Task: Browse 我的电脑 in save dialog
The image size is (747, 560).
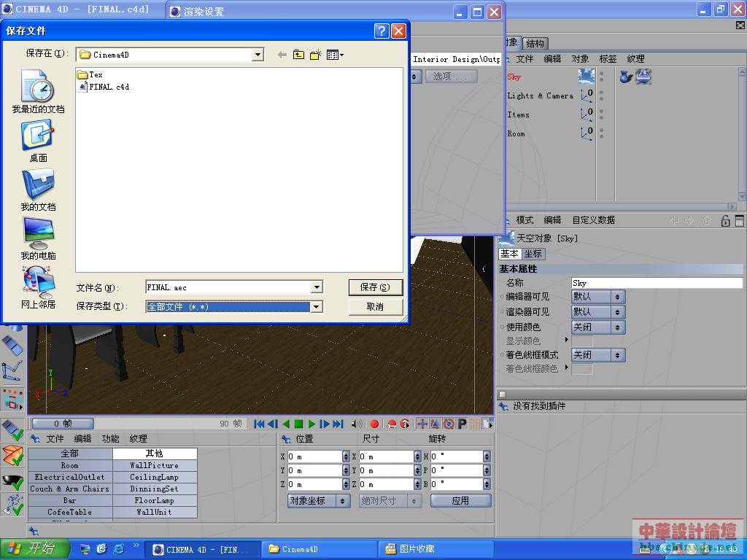Action: coord(38,238)
